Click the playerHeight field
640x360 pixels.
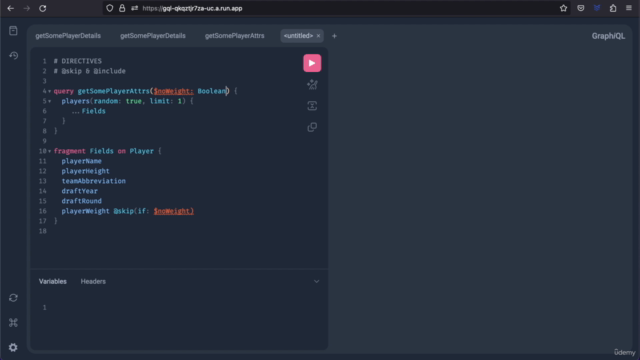85,171
